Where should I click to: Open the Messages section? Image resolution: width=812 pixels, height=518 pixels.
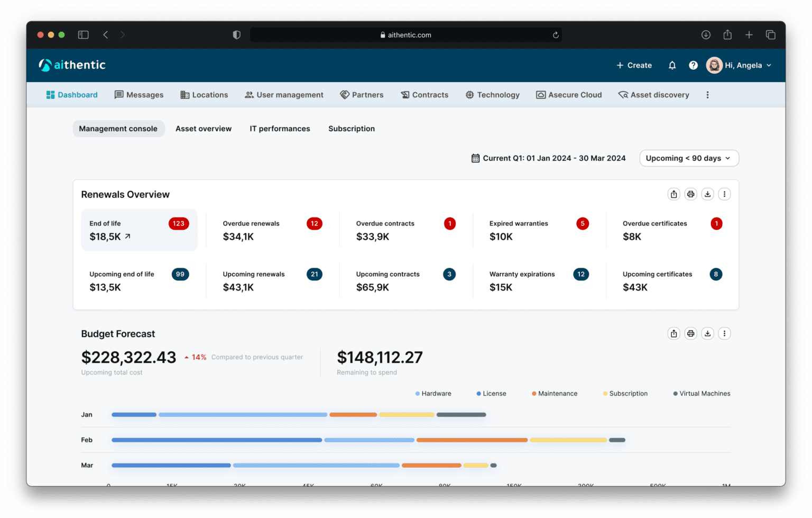coord(139,95)
